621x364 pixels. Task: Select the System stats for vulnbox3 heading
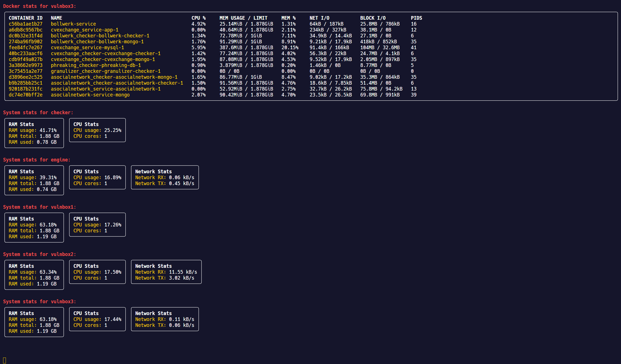point(39,301)
